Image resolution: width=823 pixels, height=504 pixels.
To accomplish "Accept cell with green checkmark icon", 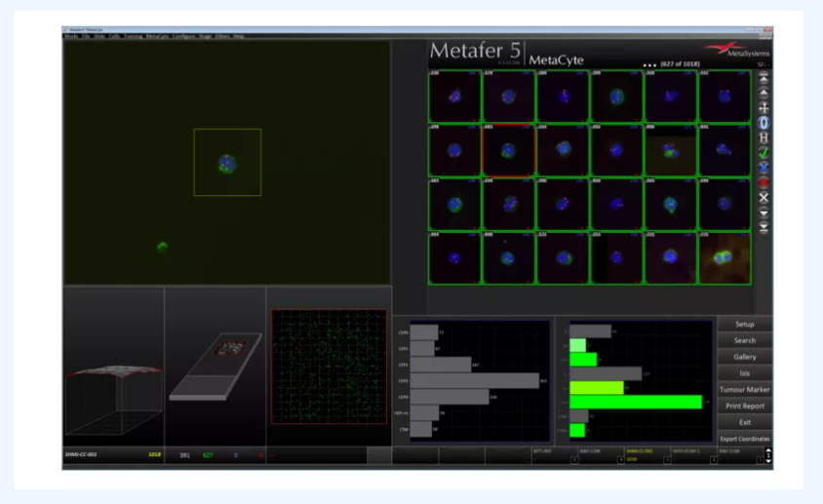I will point(764,153).
